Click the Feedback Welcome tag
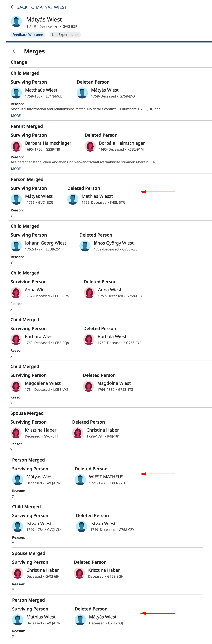212x644 pixels. [x=27, y=34]
